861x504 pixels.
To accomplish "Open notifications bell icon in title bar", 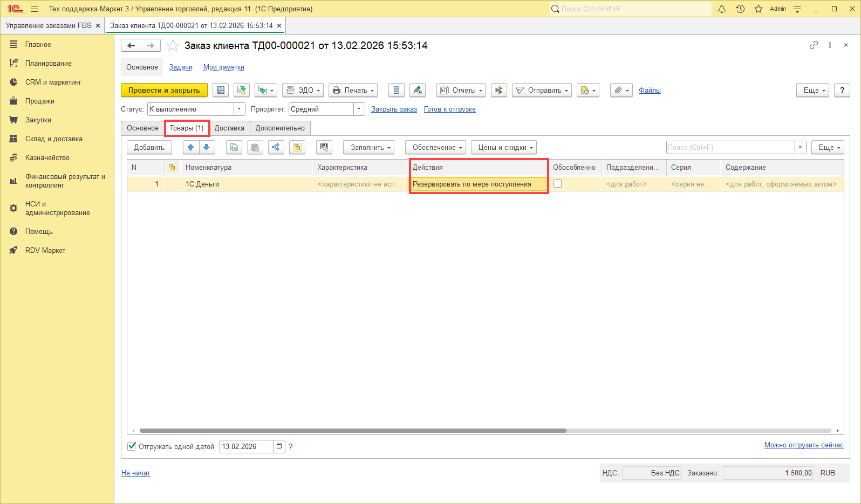I will [722, 9].
